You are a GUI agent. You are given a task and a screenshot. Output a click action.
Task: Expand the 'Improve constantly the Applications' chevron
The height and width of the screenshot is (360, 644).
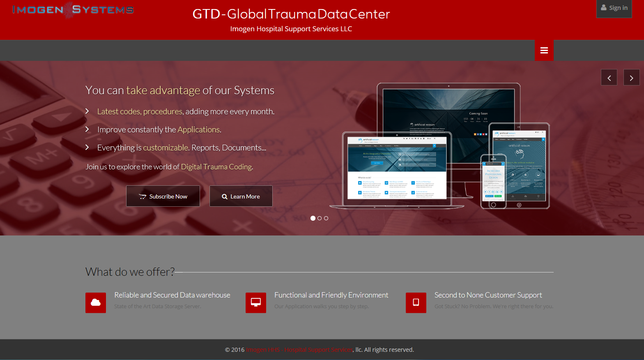coord(87,129)
